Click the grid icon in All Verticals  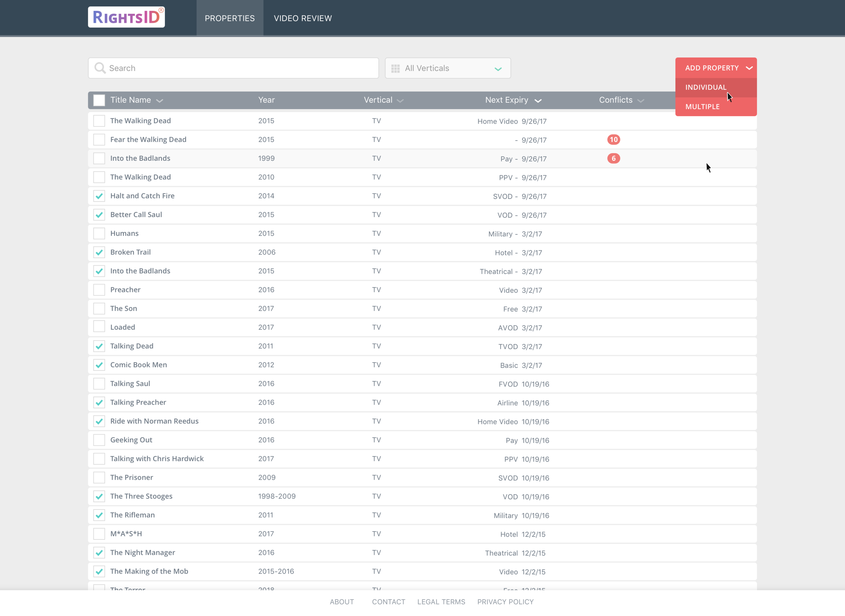click(x=396, y=68)
